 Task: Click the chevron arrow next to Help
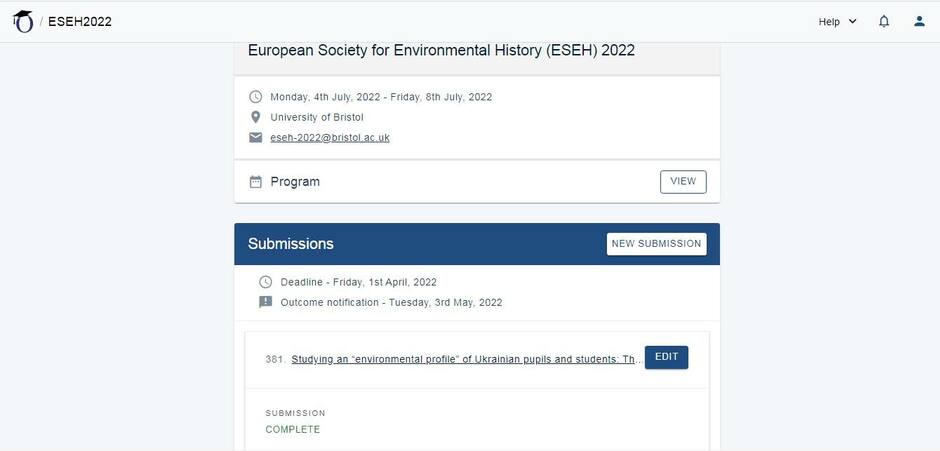coord(852,22)
